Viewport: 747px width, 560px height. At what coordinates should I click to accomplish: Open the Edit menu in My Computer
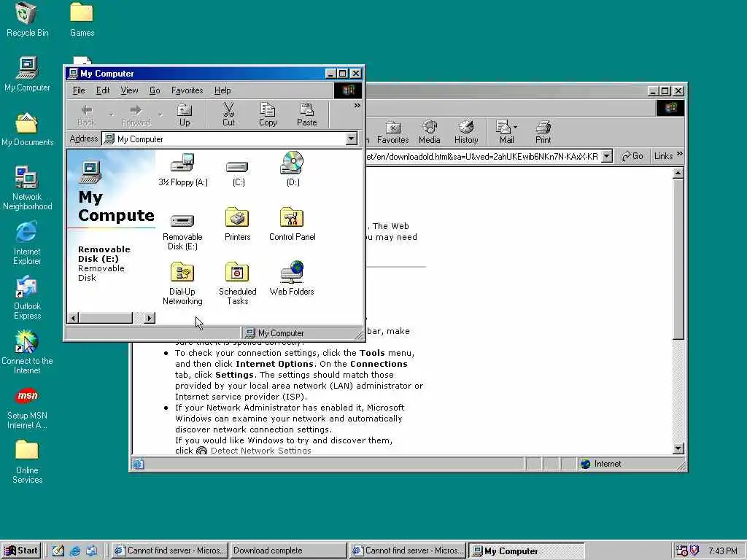(102, 90)
